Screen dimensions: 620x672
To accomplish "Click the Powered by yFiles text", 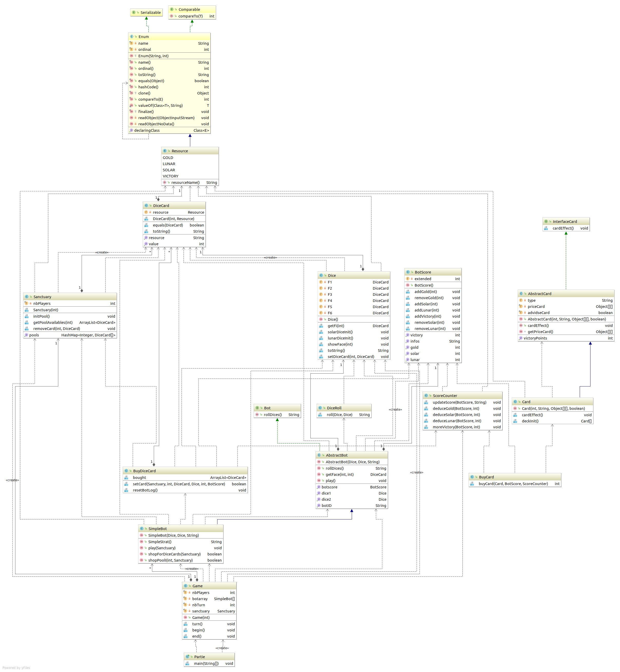I will click(16, 668).
